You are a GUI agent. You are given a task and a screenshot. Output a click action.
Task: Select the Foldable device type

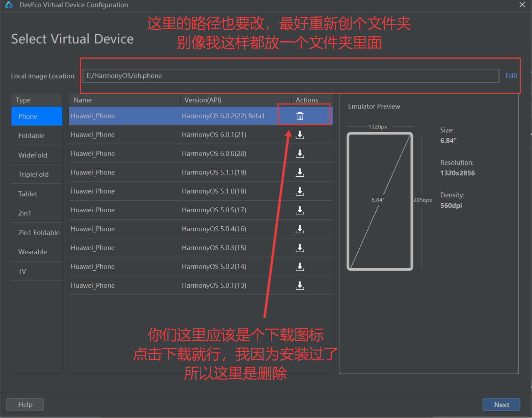pos(37,135)
